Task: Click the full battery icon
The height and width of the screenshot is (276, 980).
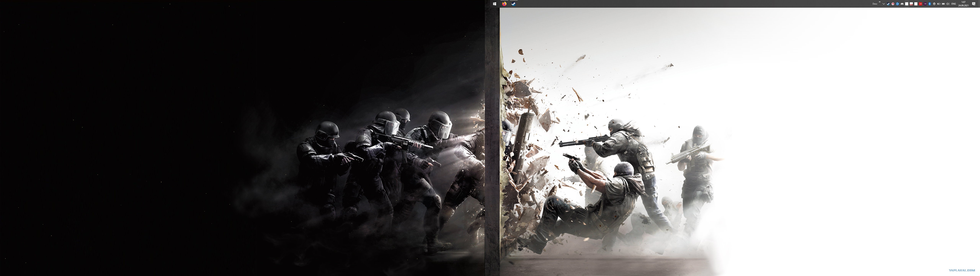Action: [943, 4]
